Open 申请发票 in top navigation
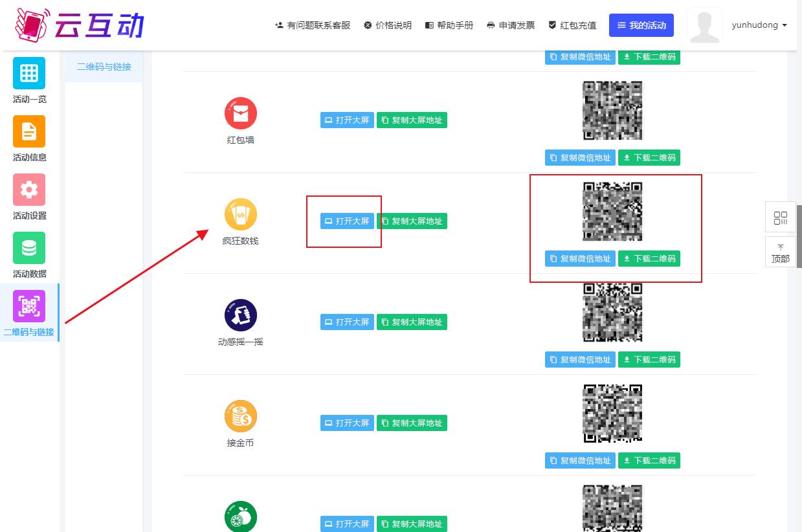 tap(511, 25)
